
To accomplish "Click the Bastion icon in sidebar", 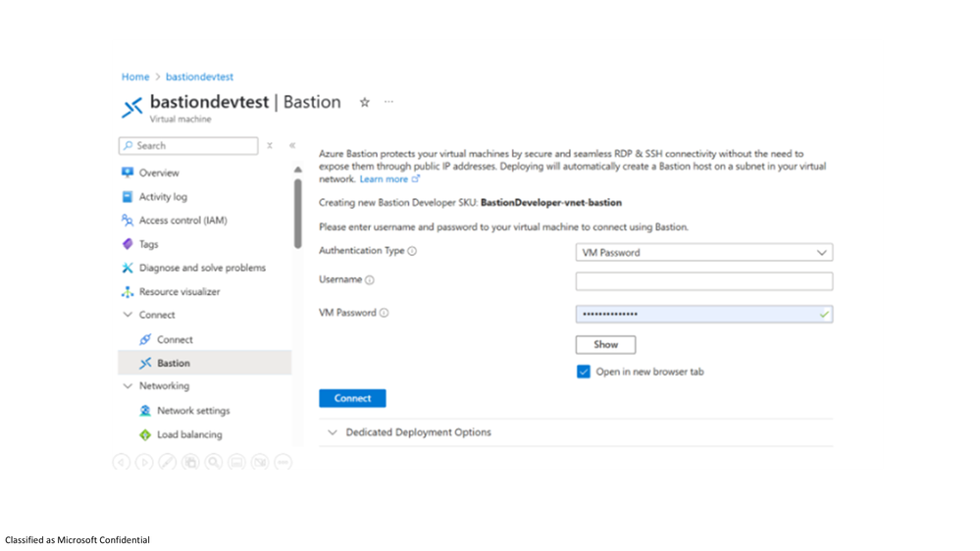I will click(x=145, y=363).
